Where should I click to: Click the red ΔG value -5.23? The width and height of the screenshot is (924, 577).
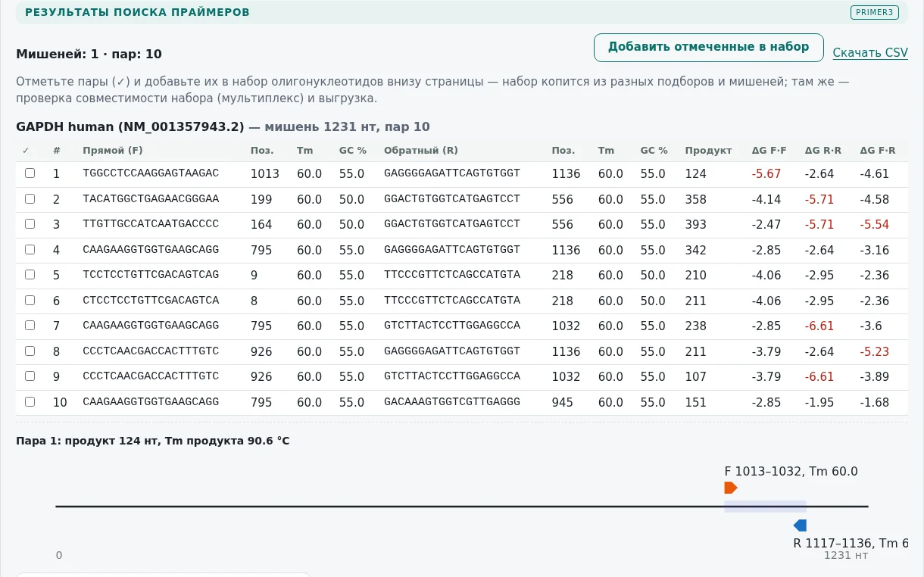pyautogui.click(x=875, y=351)
